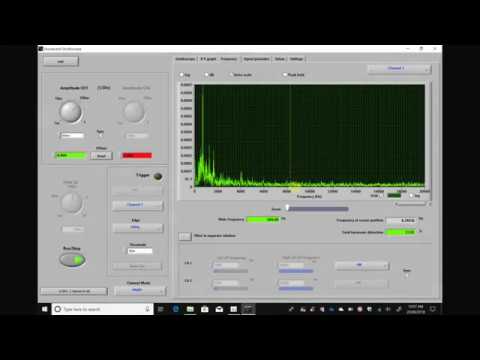The width and height of the screenshot is (480, 360).
Task: Open the CH2 filter type dropdown
Action: pos(362,283)
